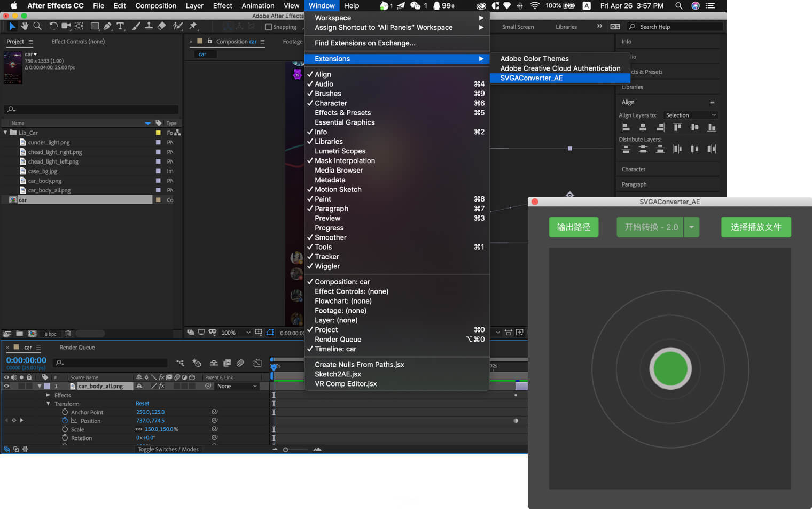Screen dimensions: 812x509
Task: Click Align top edges icon
Action: pyautogui.click(x=677, y=127)
